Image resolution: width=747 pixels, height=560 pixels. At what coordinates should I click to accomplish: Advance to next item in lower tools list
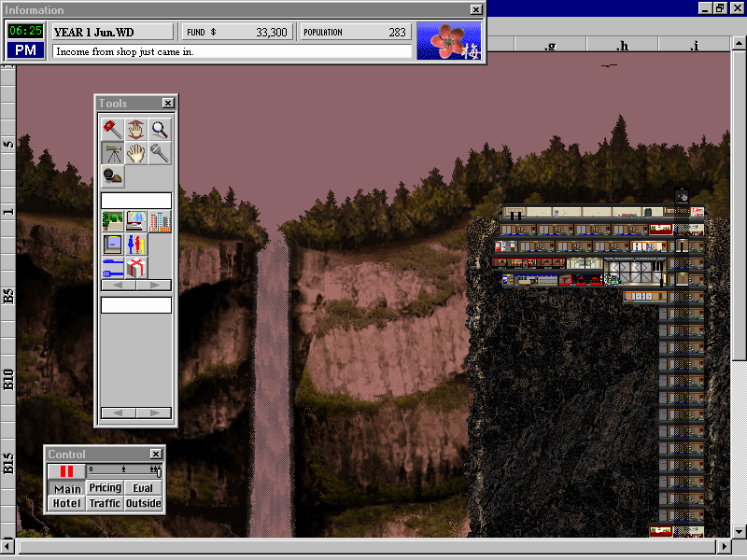tap(154, 413)
